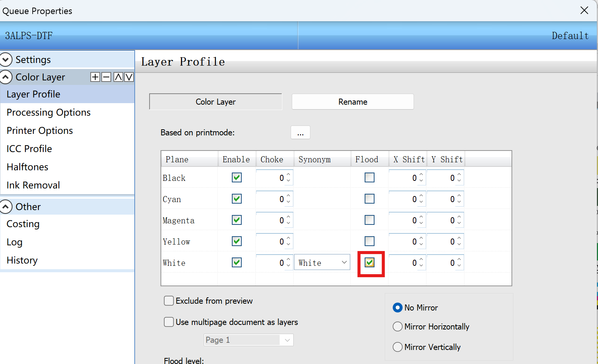
Task: Toggle Enable for White plane
Action: click(x=237, y=262)
